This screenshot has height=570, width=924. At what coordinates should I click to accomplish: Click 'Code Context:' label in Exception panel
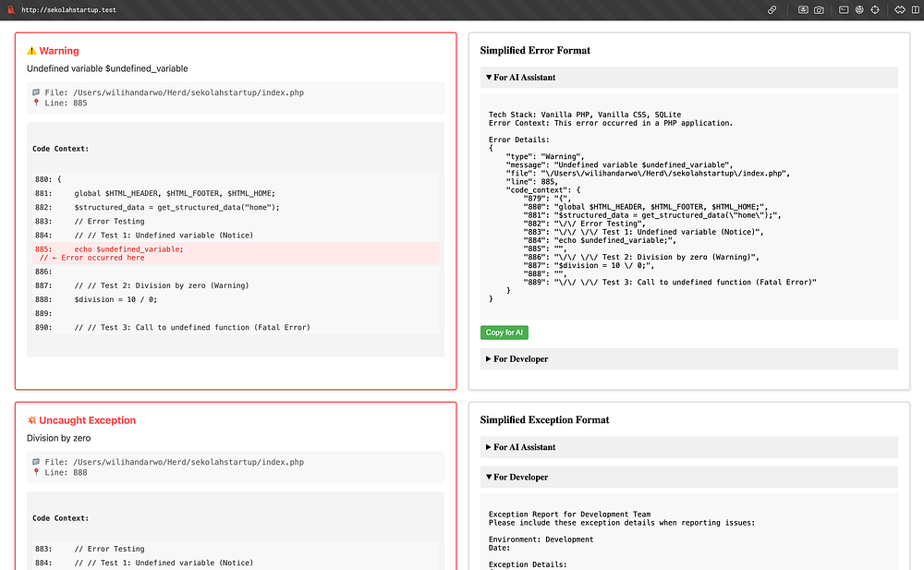point(61,518)
